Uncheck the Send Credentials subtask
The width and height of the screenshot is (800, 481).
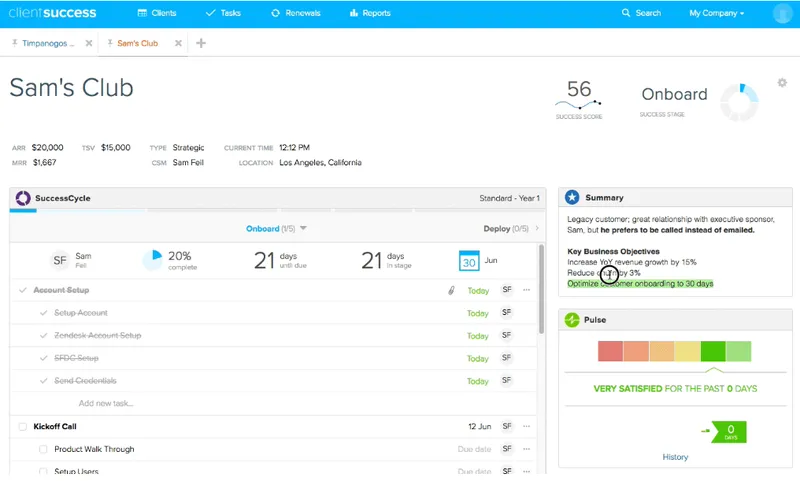(x=43, y=381)
